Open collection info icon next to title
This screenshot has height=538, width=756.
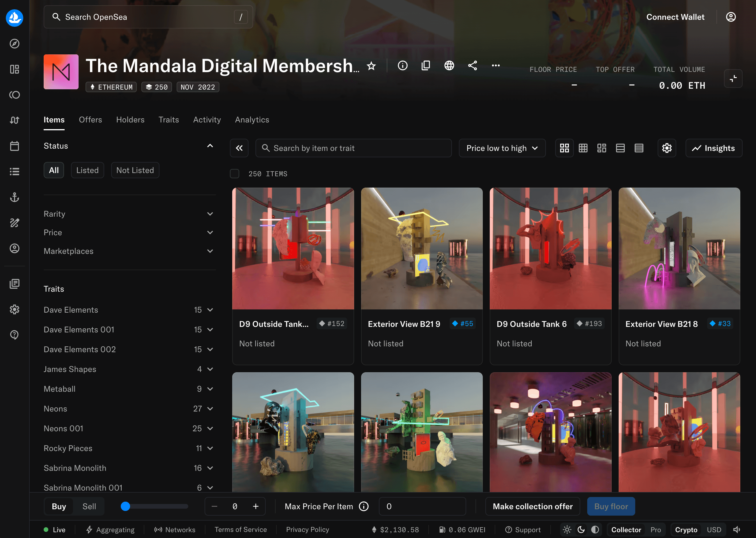(x=402, y=66)
